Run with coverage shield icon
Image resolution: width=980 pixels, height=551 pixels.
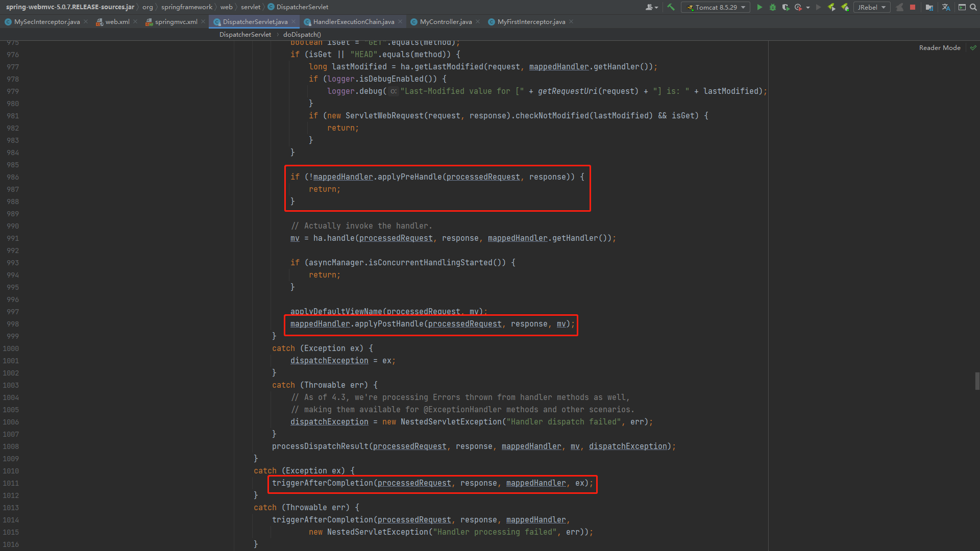coord(786,7)
